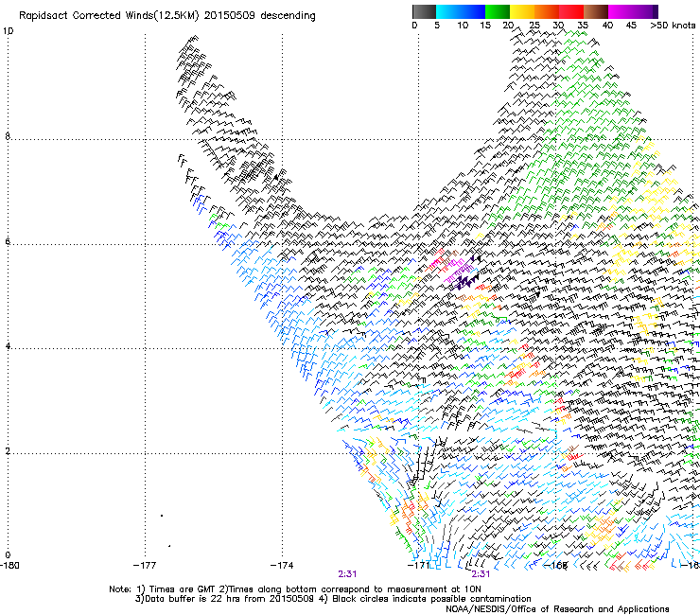
Task: Select the latitude axis label '2'
Action: [8, 451]
